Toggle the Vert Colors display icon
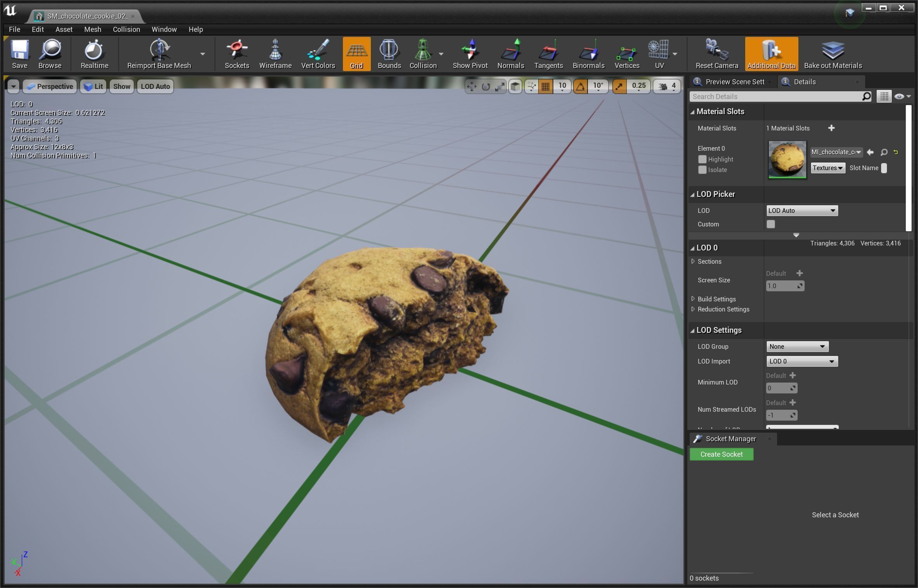Screen dimensions: 918x588 (x=317, y=54)
